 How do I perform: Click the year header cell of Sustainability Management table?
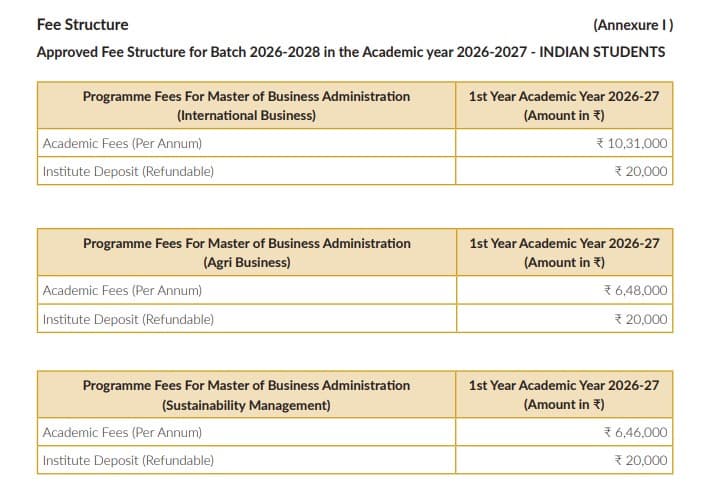point(564,394)
